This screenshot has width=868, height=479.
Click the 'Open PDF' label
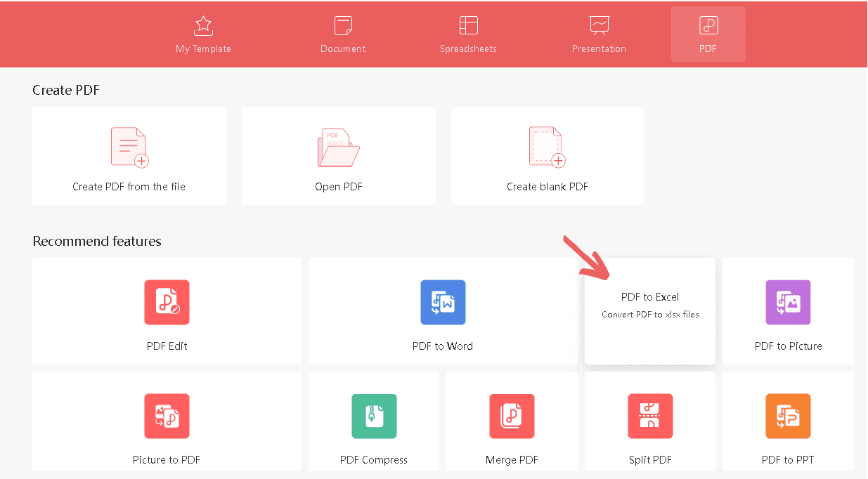pyautogui.click(x=339, y=187)
